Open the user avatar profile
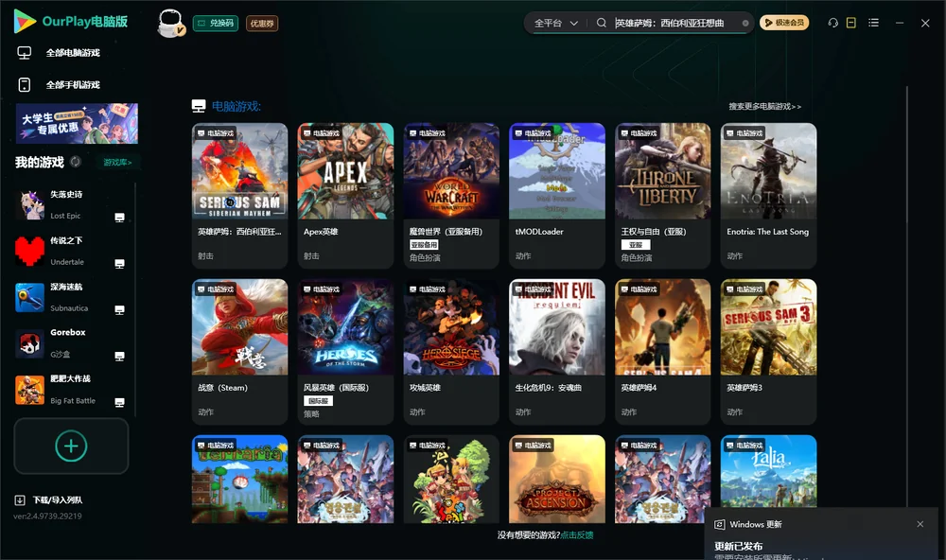 [170, 23]
